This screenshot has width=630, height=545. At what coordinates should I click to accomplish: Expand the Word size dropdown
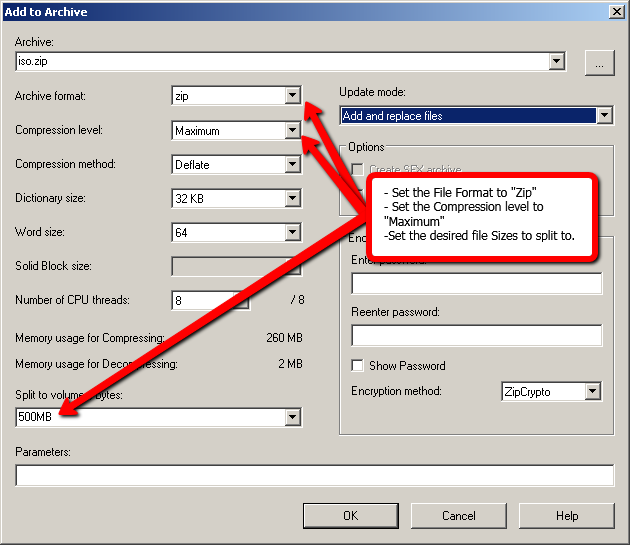(x=292, y=232)
